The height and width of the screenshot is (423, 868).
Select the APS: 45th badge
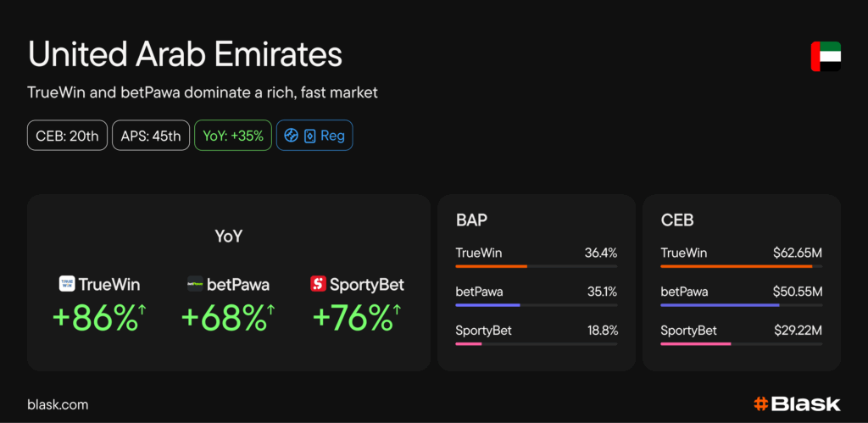[x=152, y=136]
